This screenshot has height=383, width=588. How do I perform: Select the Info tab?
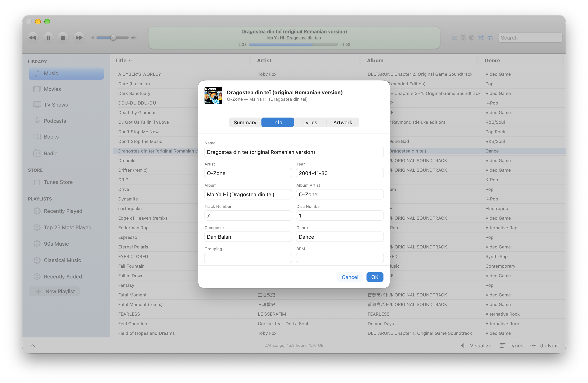tap(277, 122)
